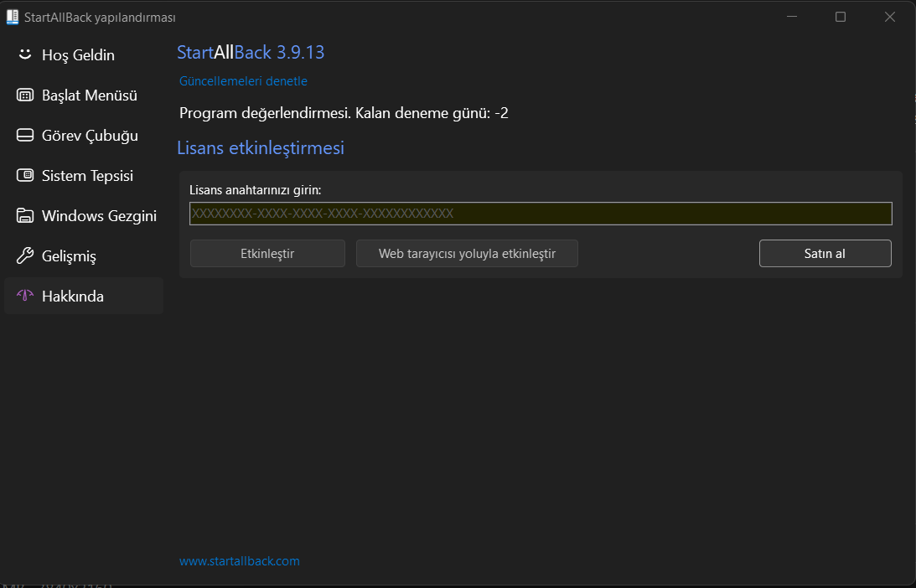Click the Başlat Menüsü sidebar icon
Screen dimensions: 916x588
[24, 95]
